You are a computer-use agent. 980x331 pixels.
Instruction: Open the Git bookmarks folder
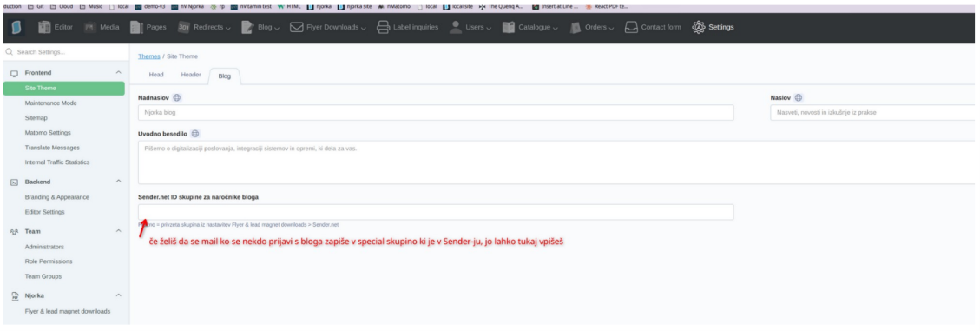pyautogui.click(x=35, y=6)
